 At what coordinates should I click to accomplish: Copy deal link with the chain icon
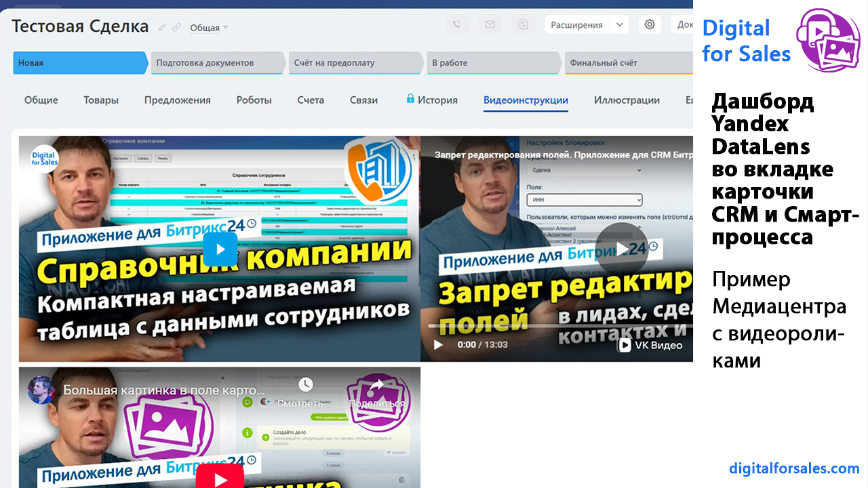click(177, 28)
